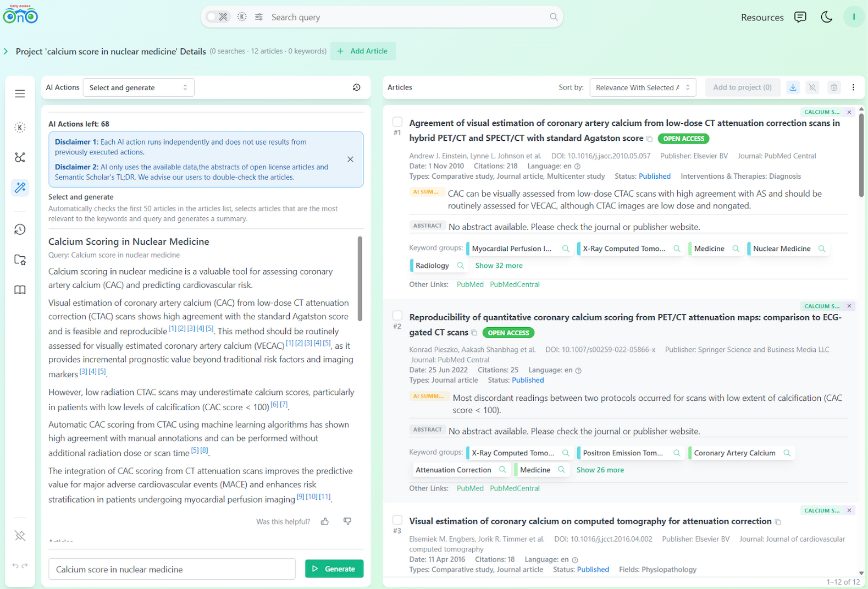This screenshot has height=589, width=868.
Task: Click the undo arrow in sidebar
Action: coord(15,565)
